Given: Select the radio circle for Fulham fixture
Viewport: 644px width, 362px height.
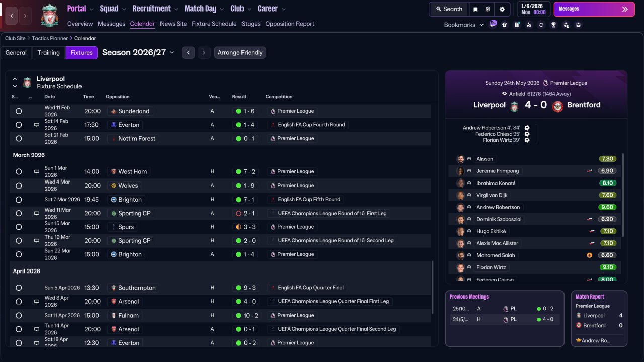Looking at the screenshot, I should 19,316.
